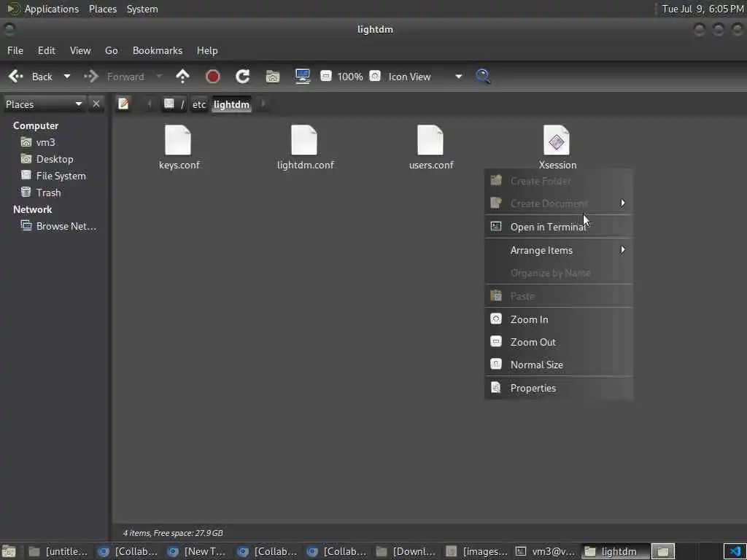Viewport: 747px width, 560px height.
Task: Open the Back history dropdown arrow
Action: click(66, 77)
